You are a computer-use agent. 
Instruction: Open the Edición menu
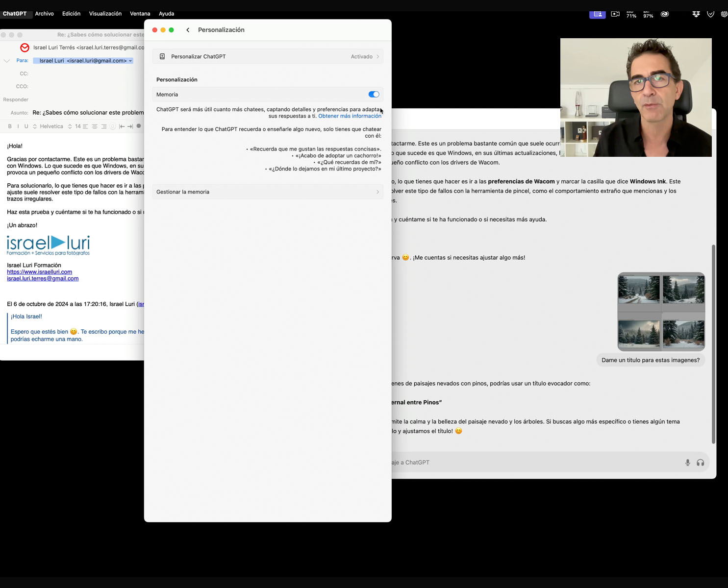[x=71, y=14]
